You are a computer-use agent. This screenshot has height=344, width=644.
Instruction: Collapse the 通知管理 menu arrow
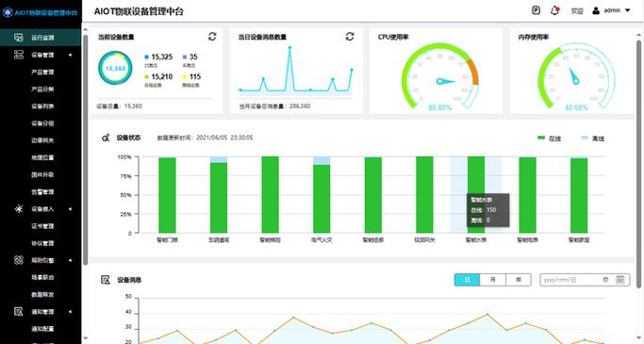(70, 312)
